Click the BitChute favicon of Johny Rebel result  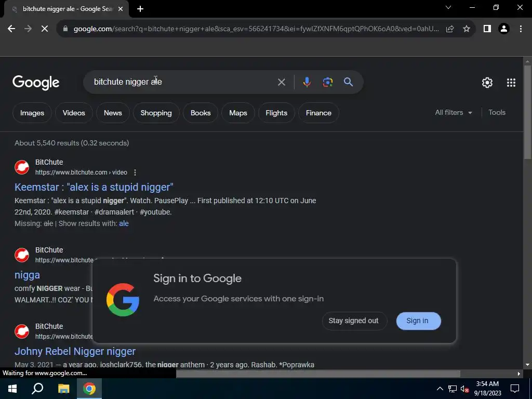click(x=22, y=331)
